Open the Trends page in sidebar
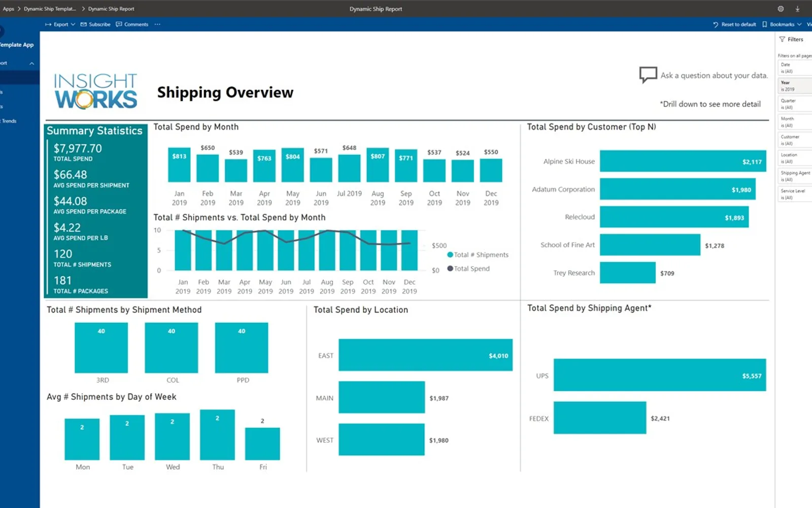This screenshot has width=812, height=508. (9, 121)
